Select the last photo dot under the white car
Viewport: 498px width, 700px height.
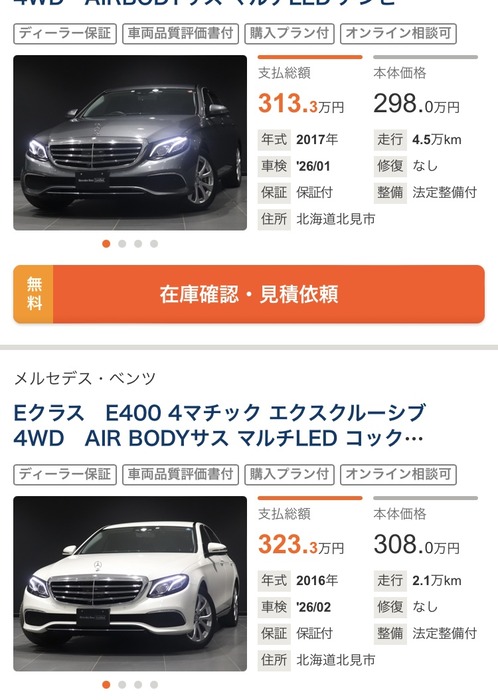(x=154, y=684)
